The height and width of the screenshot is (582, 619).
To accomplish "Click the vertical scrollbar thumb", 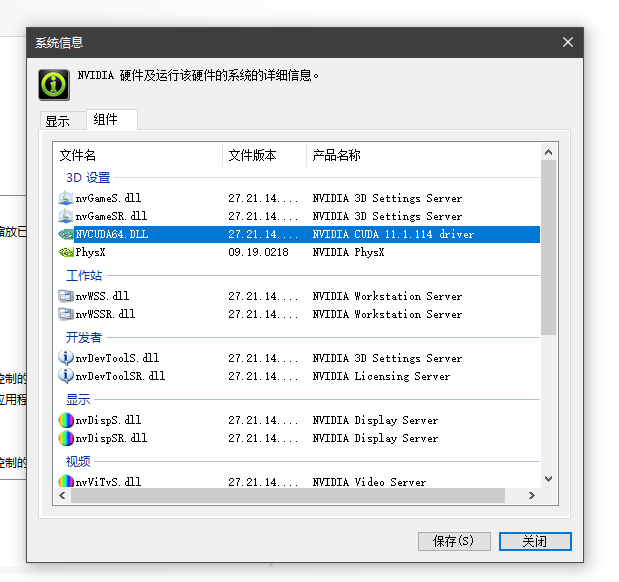I will (548, 247).
